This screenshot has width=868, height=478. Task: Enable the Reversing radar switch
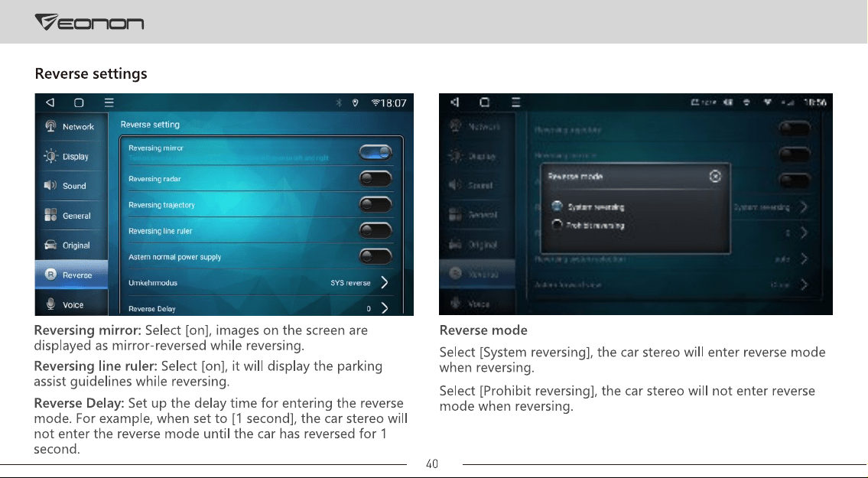point(375,178)
